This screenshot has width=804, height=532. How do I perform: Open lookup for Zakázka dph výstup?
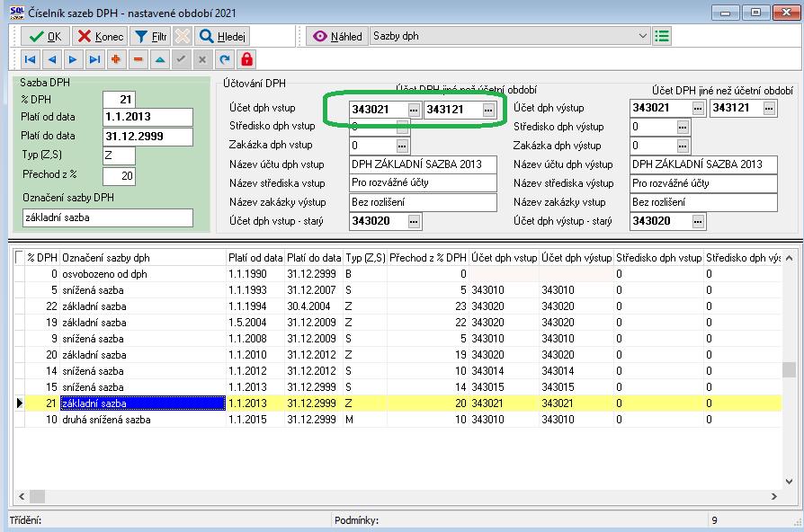683,146
